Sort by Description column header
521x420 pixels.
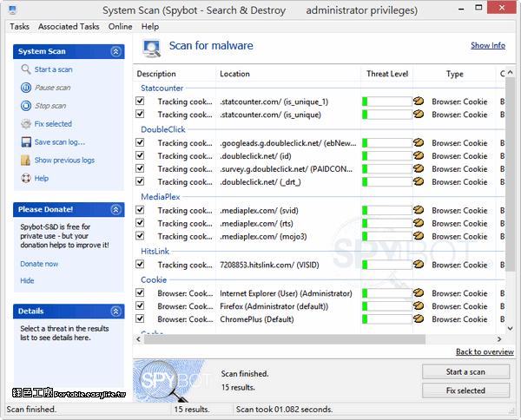(175, 74)
